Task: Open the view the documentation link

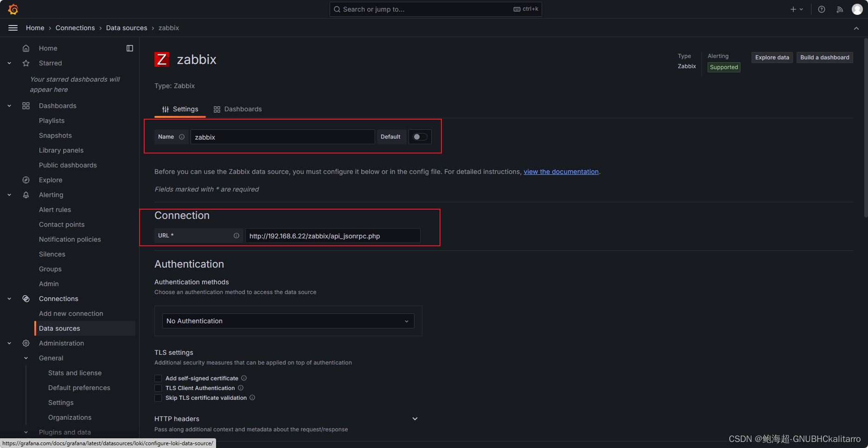Action: pos(561,172)
